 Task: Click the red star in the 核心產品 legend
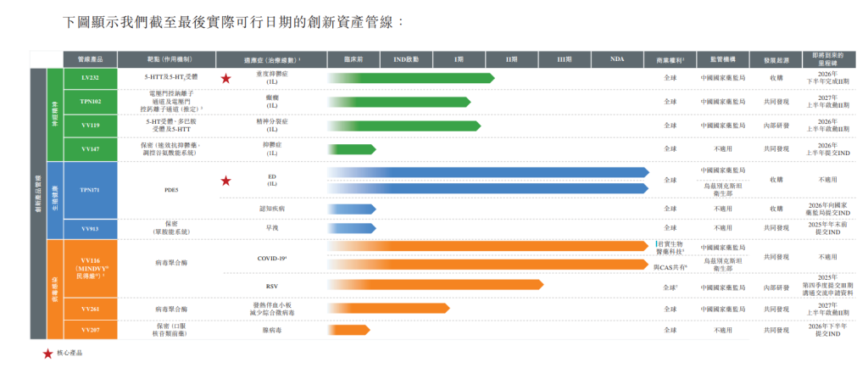47,354
